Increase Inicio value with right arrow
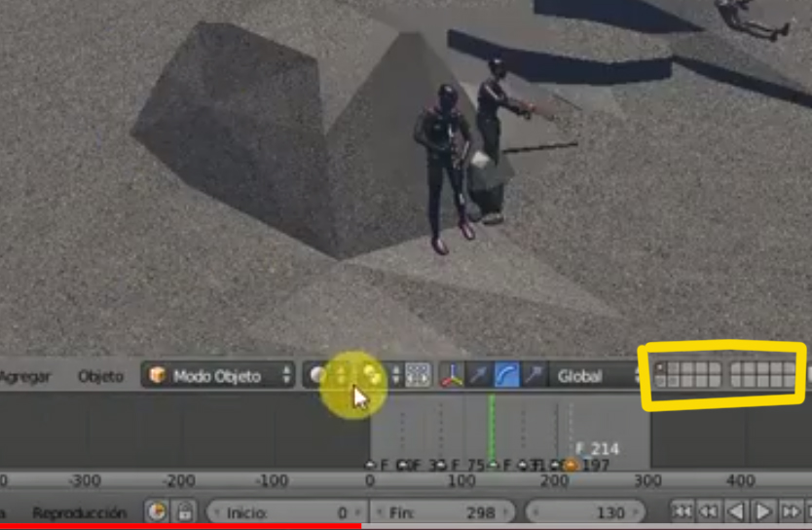Viewport: 812px width, 530px height. point(357,512)
